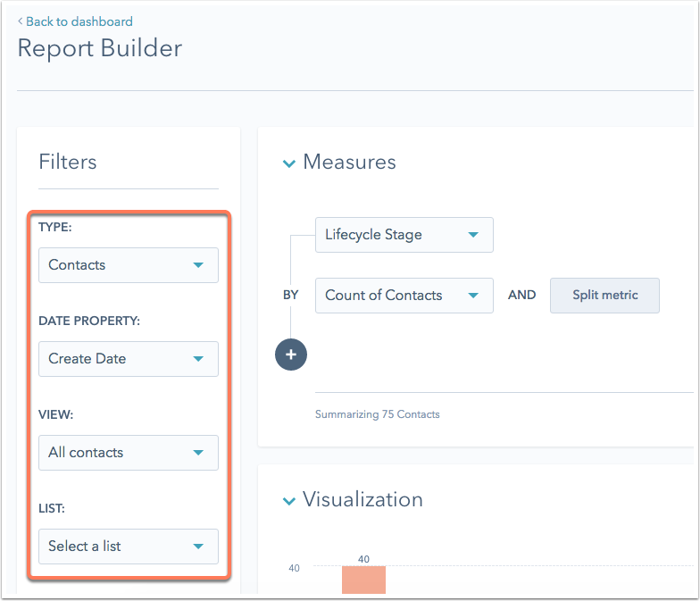
Task: Open the Date Property dropdown showing Create Date
Action: [129, 359]
